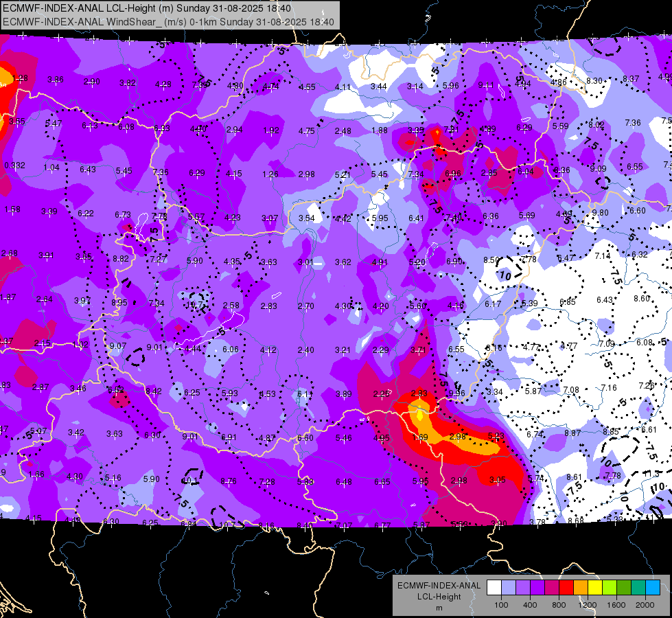Click the light blue 2000 m legend swatch
The height and width of the screenshot is (618, 672).
(653, 587)
